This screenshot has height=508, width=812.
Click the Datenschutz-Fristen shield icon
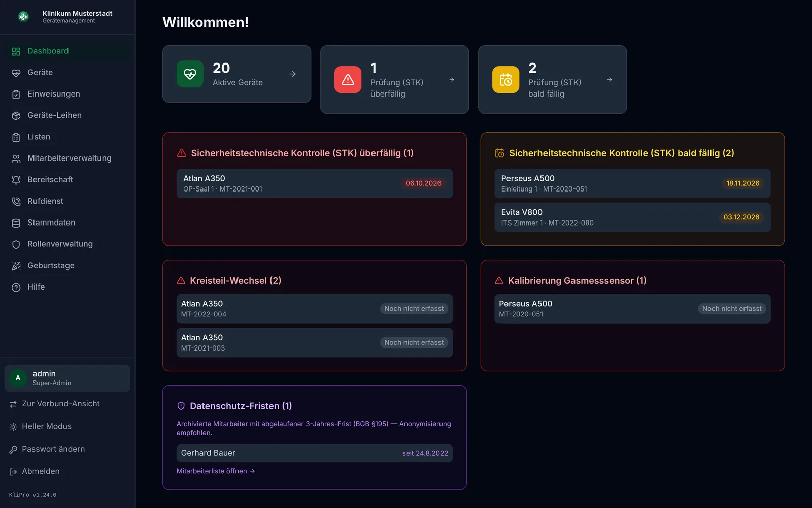181,406
